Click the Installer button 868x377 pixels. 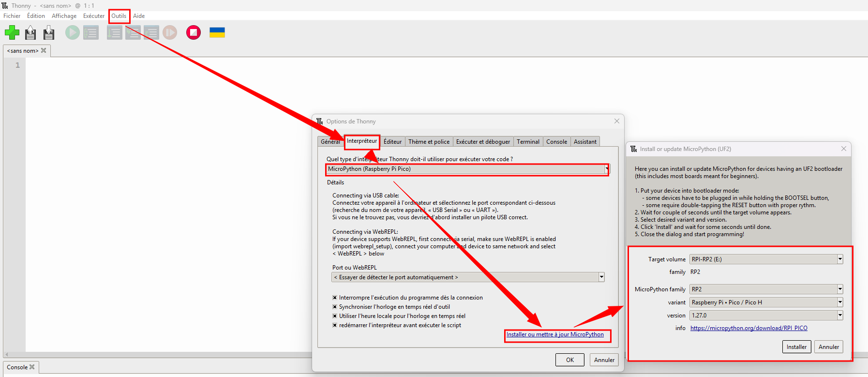[796, 347]
